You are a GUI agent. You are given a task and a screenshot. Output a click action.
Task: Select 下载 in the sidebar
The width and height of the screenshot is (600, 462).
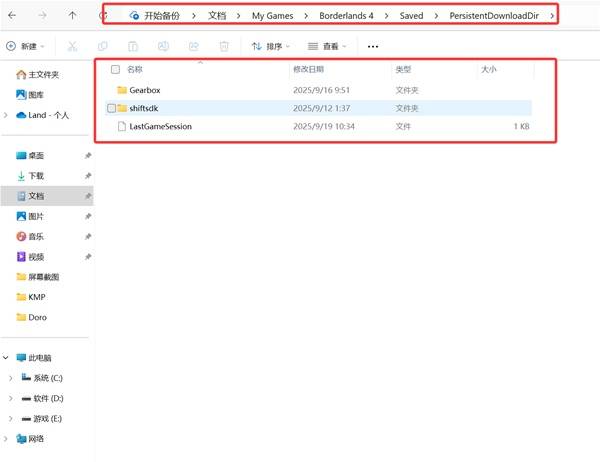pyautogui.click(x=35, y=176)
